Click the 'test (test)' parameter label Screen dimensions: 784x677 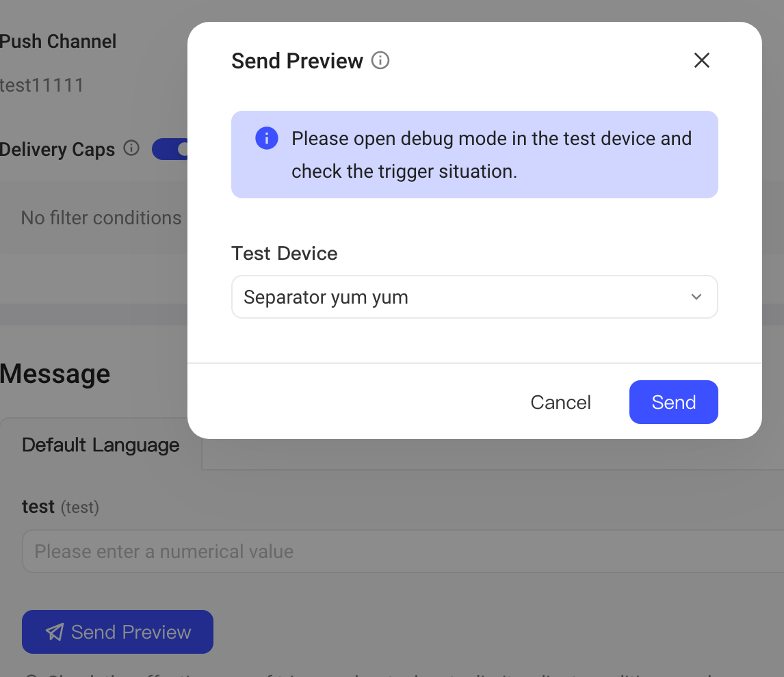click(60, 507)
